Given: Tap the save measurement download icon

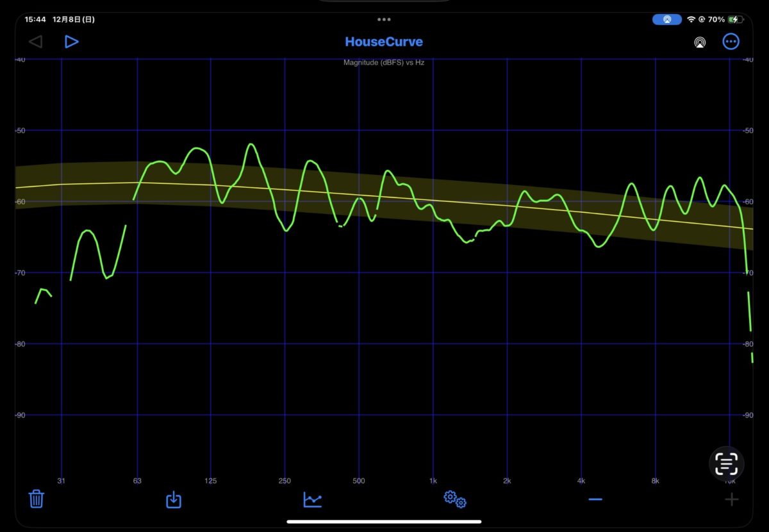Looking at the screenshot, I should [174, 499].
